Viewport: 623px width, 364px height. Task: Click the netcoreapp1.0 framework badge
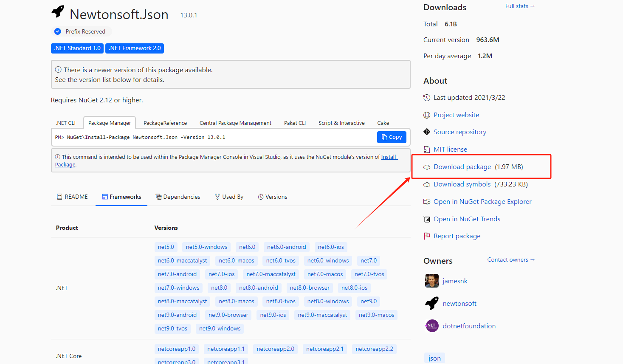coord(177,349)
